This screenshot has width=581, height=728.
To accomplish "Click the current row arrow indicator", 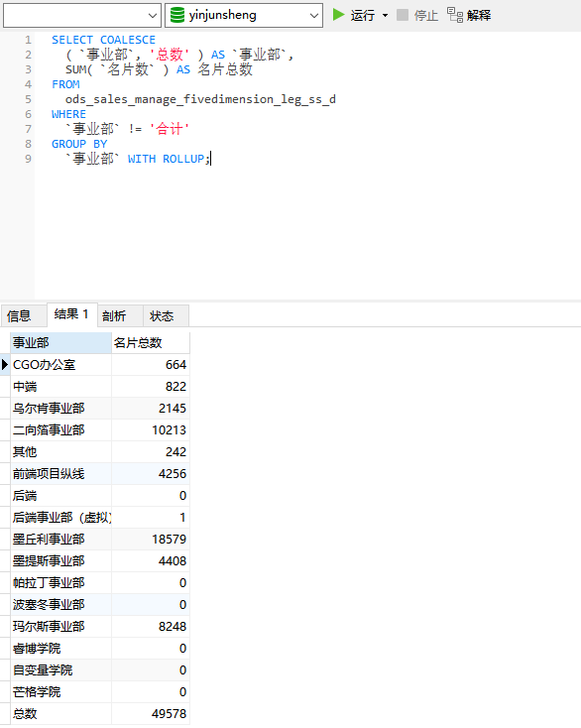I will 5,364.
